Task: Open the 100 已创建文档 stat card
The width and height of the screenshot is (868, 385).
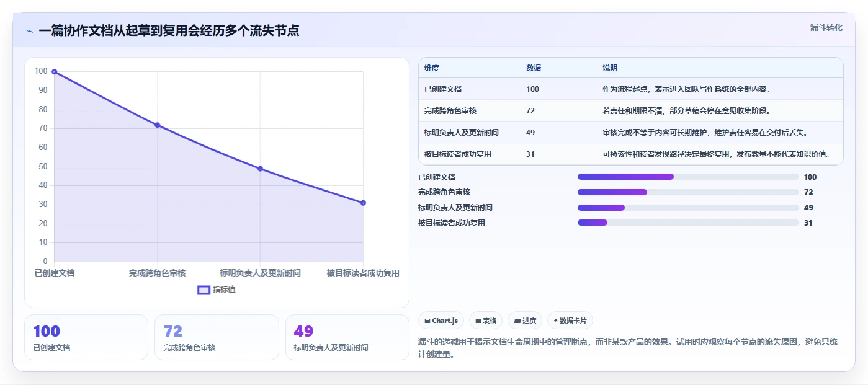Action: (x=86, y=337)
